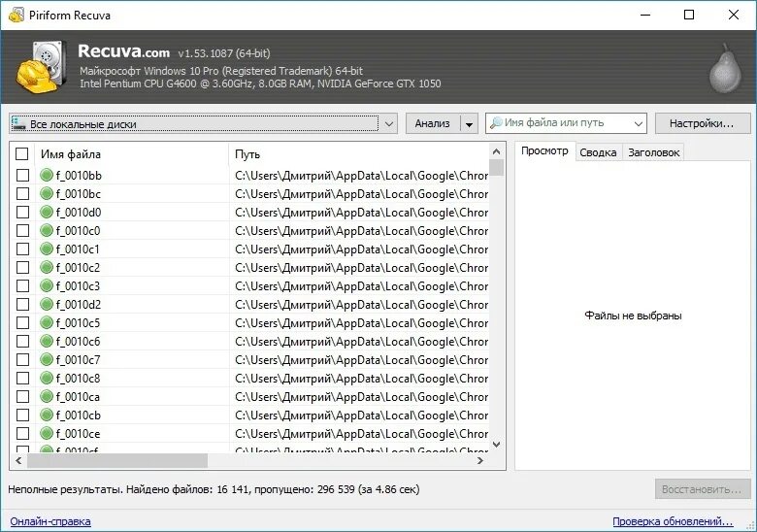
Task: Click the path cell of row f_0010c8
Action: pos(361,378)
